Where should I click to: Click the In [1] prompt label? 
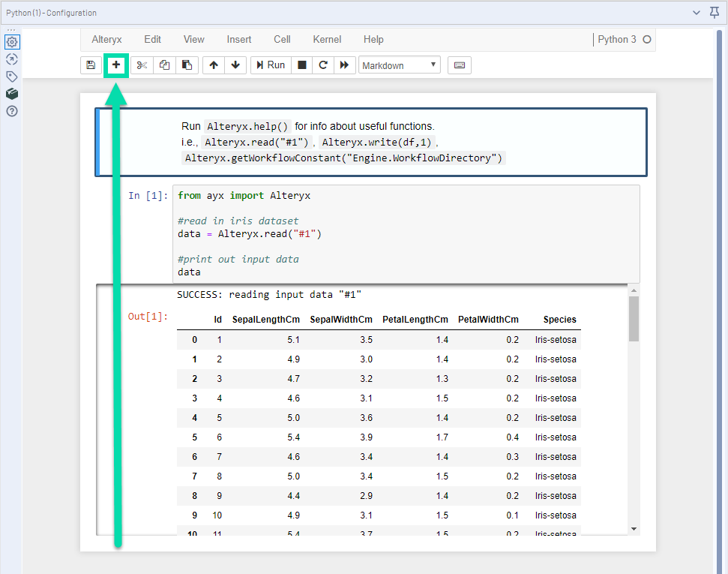(148, 196)
